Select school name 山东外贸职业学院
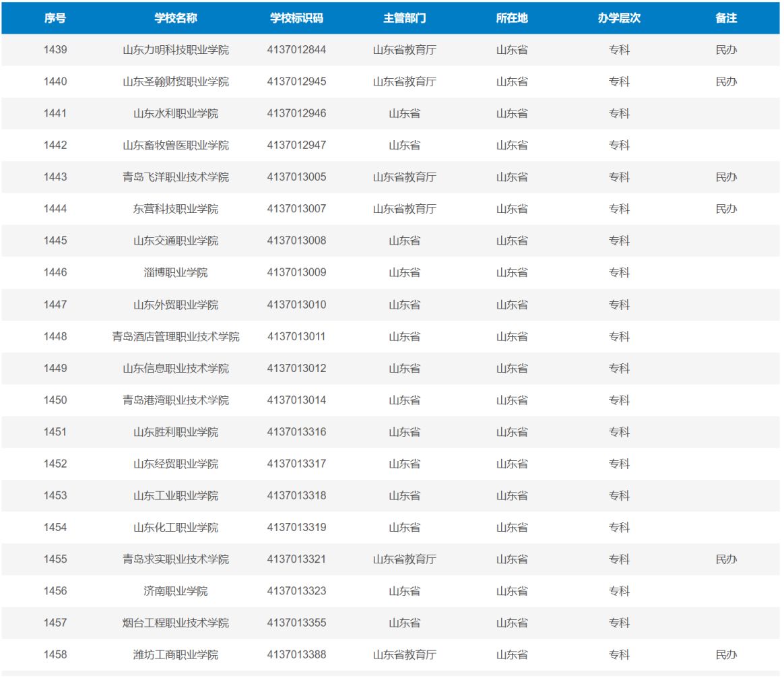784x682 pixels. (176, 305)
